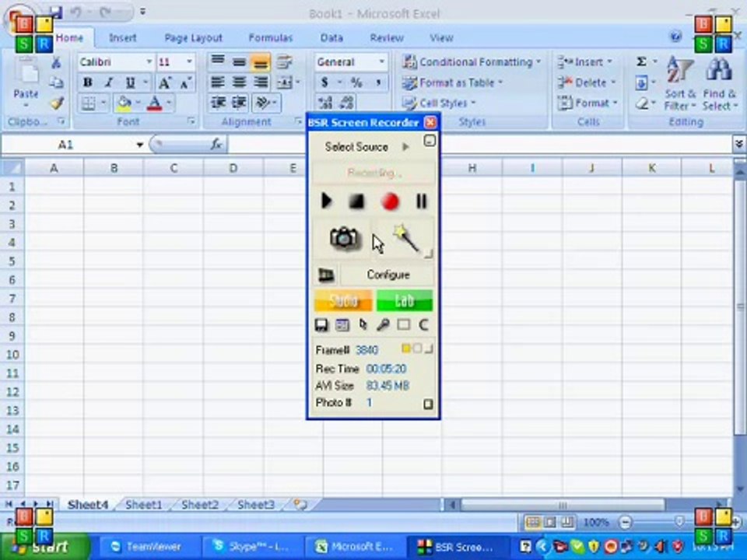Open the Insert cells dropdown
The image size is (747, 560).
pos(585,62)
